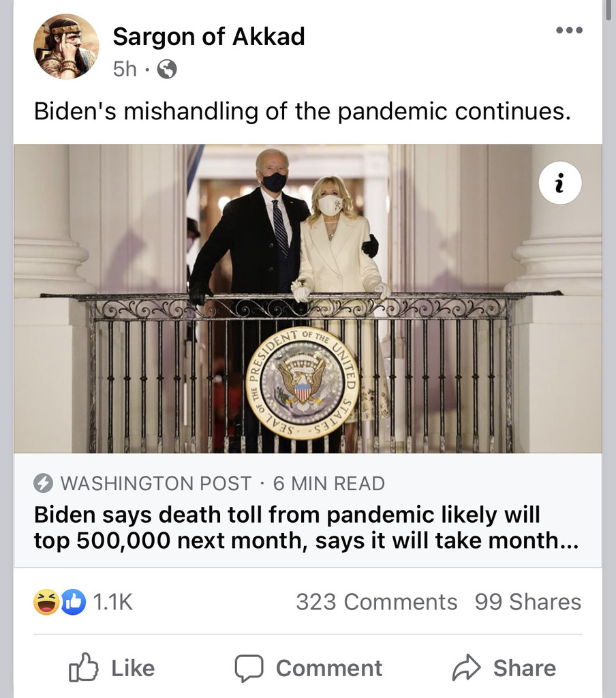Click the Share arrow button
This screenshot has height=698, width=616.
[x=504, y=668]
